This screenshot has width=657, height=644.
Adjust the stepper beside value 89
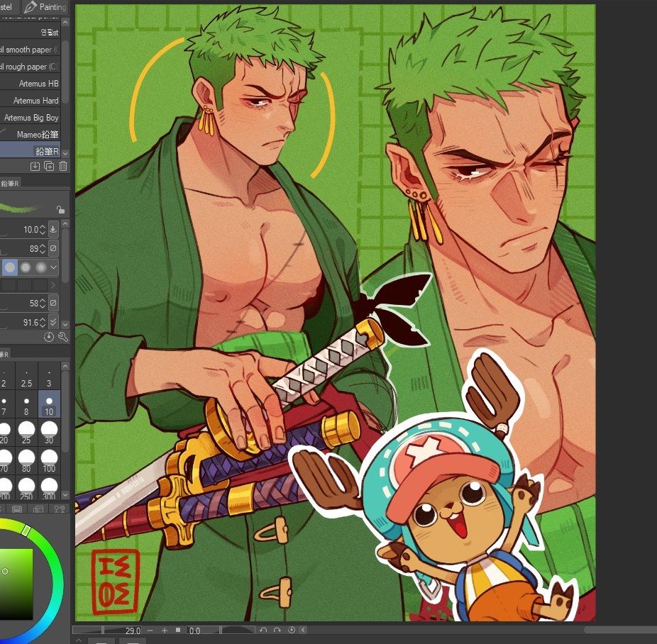point(43,249)
